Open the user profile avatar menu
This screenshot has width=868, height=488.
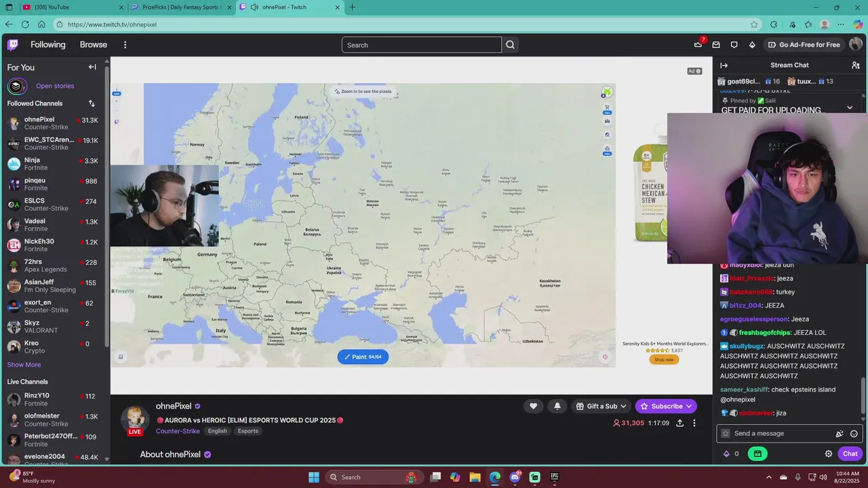pos(856,45)
